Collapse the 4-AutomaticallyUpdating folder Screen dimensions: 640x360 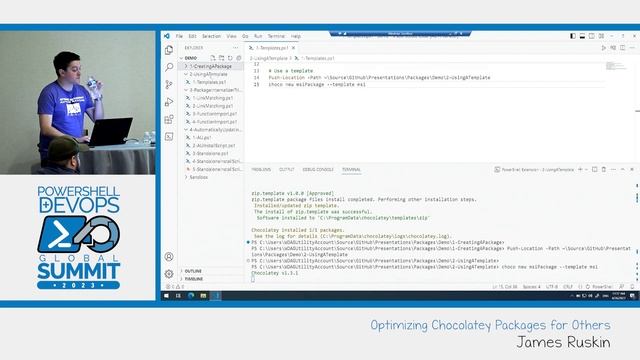(211, 129)
